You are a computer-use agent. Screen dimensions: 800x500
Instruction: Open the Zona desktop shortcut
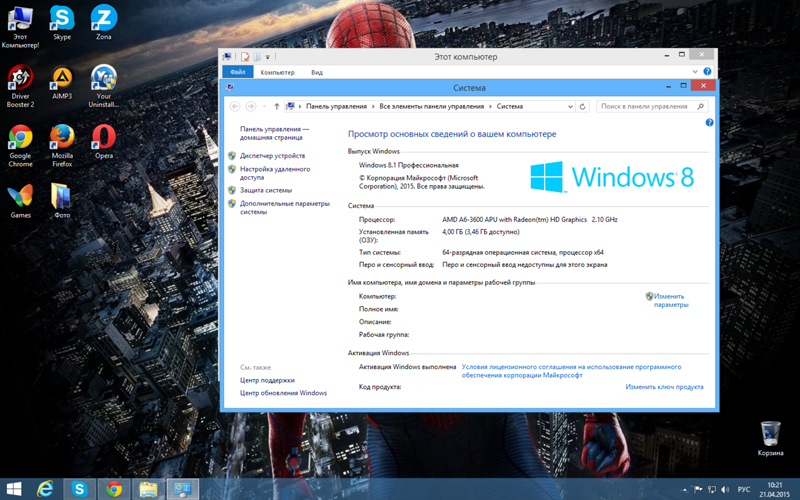click(104, 23)
